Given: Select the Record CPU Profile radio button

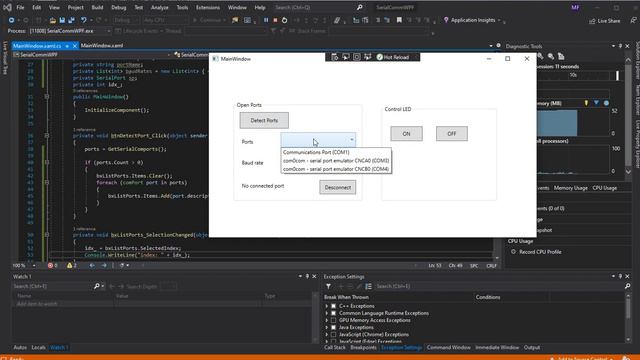Looking at the screenshot, I should click(x=513, y=252).
